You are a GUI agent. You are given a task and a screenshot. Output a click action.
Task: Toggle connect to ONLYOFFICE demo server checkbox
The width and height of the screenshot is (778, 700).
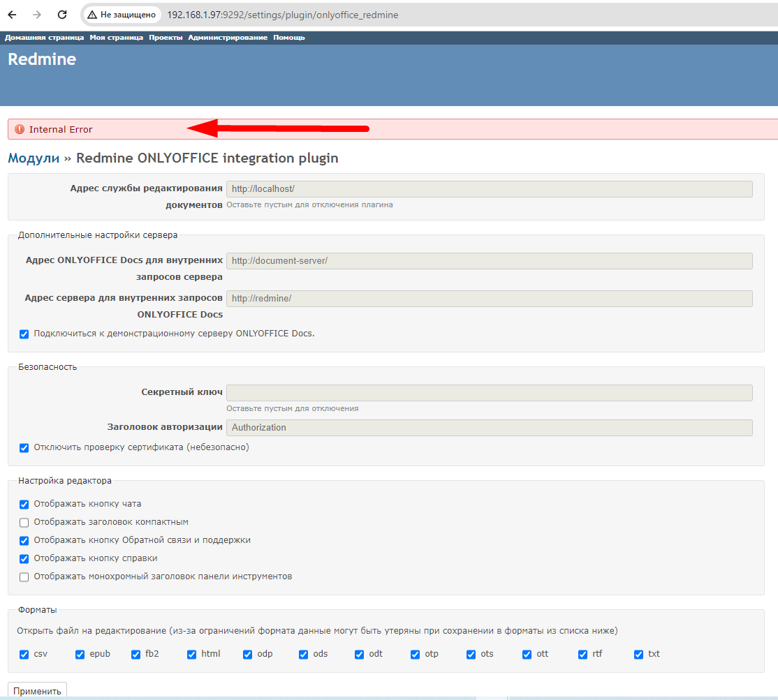coord(24,334)
